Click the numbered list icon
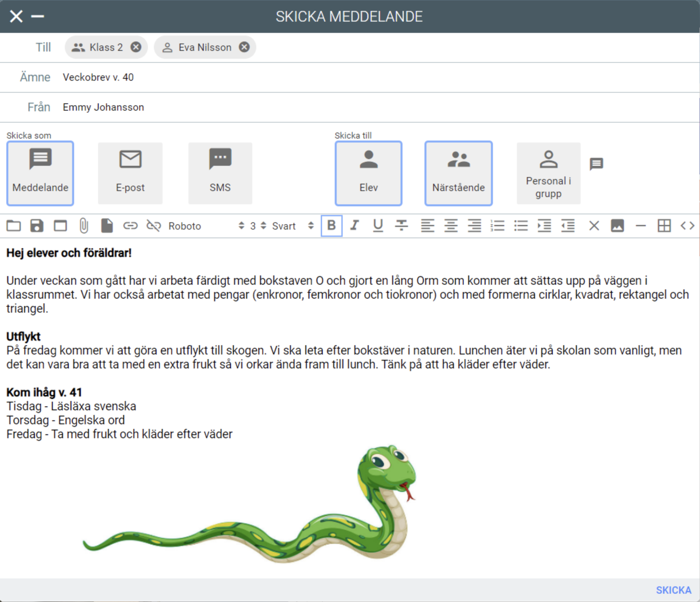Viewport: 700px width, 602px height. click(x=498, y=226)
